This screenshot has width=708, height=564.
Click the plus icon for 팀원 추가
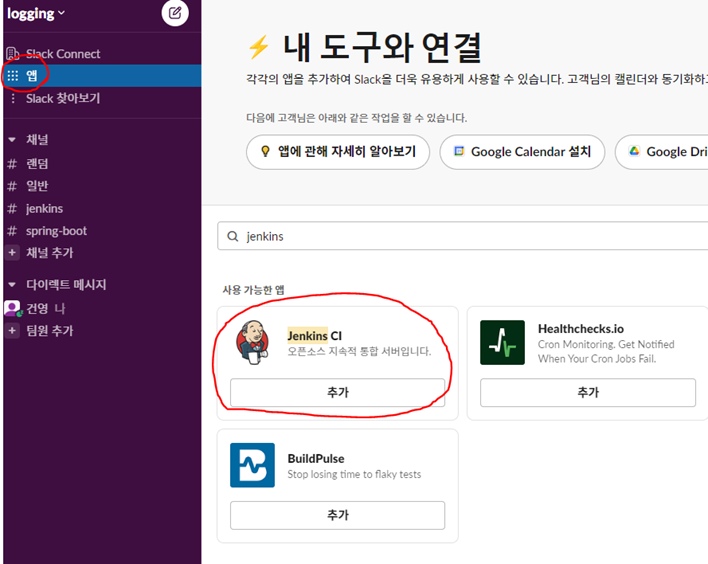(12, 331)
